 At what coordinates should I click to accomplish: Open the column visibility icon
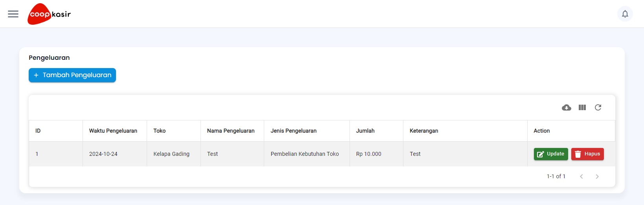click(x=582, y=107)
